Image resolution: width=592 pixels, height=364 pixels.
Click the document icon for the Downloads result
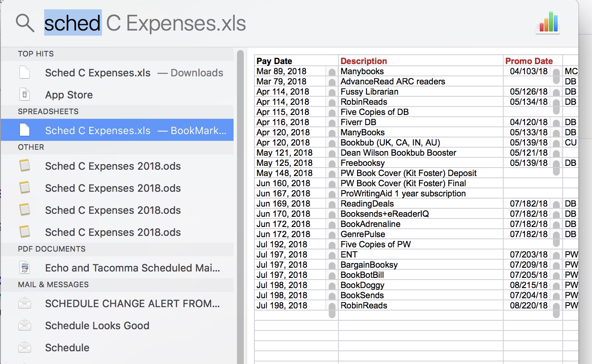[x=25, y=73]
